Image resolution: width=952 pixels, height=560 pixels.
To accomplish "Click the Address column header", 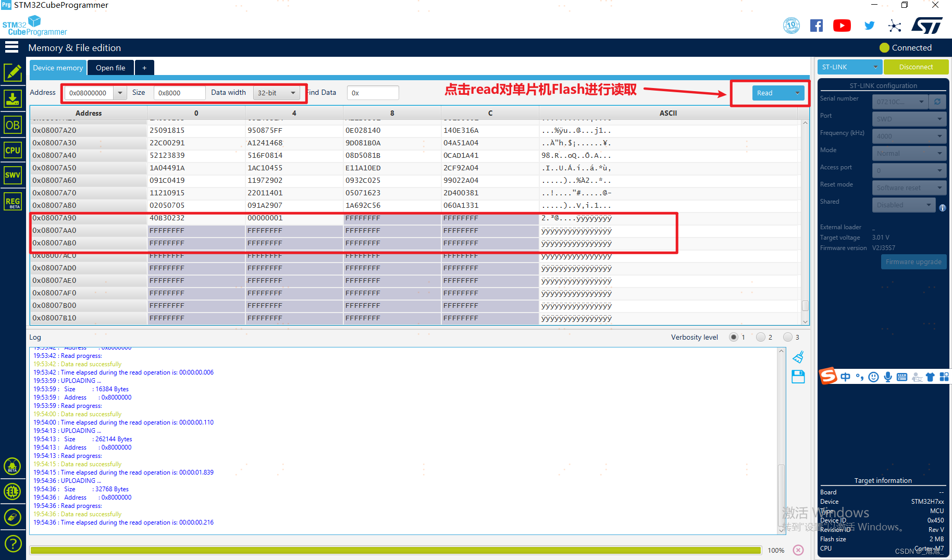I will 89,113.
